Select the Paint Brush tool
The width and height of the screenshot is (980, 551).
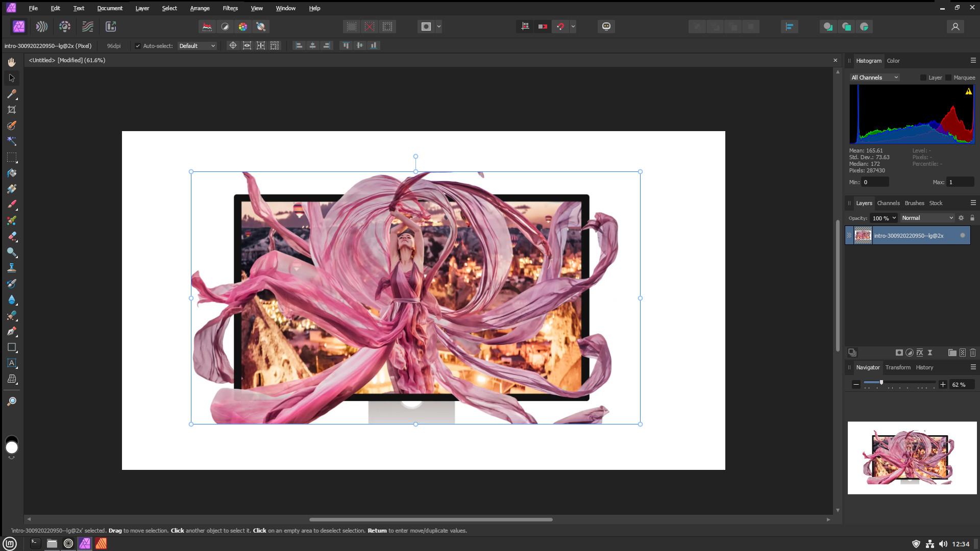(x=12, y=204)
